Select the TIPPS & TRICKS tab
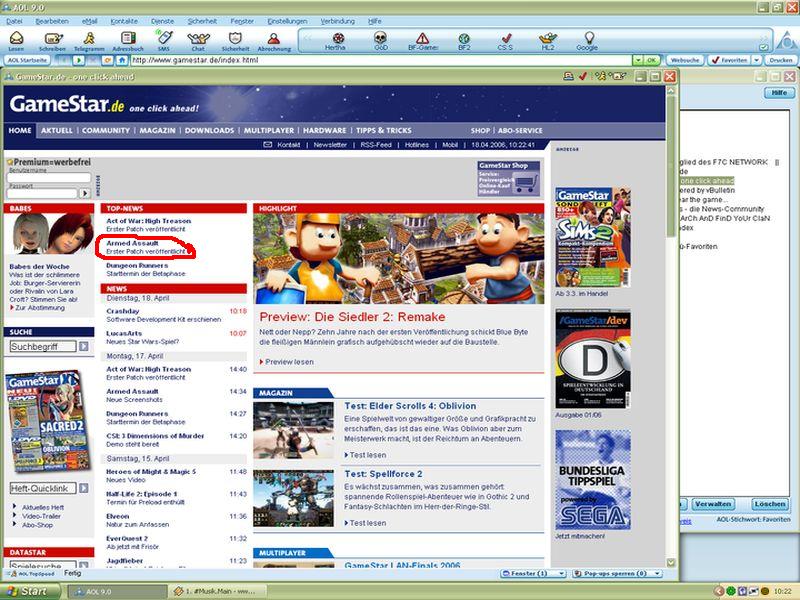Image resolution: width=800 pixels, height=600 pixels. [x=384, y=131]
